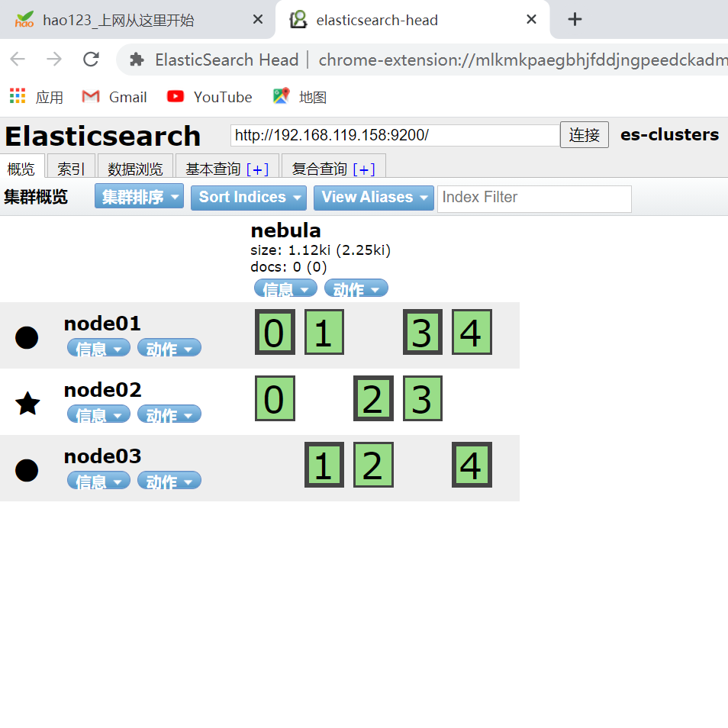
Task: Reload the page with the refresh icon
Action: (91, 59)
